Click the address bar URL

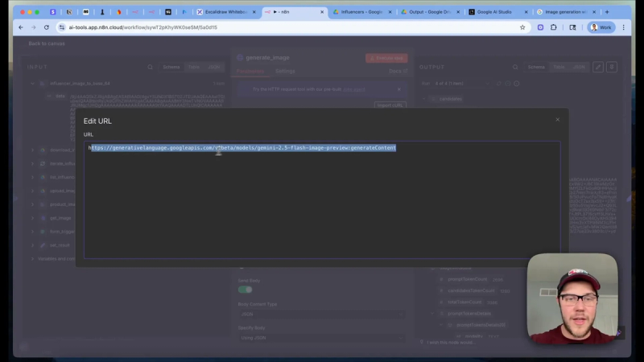coord(143,27)
